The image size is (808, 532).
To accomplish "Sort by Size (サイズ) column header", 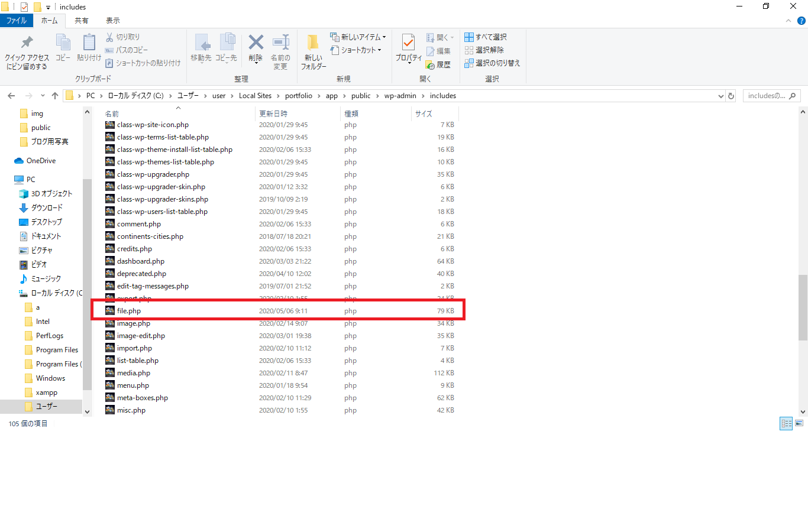I will tap(435, 113).
